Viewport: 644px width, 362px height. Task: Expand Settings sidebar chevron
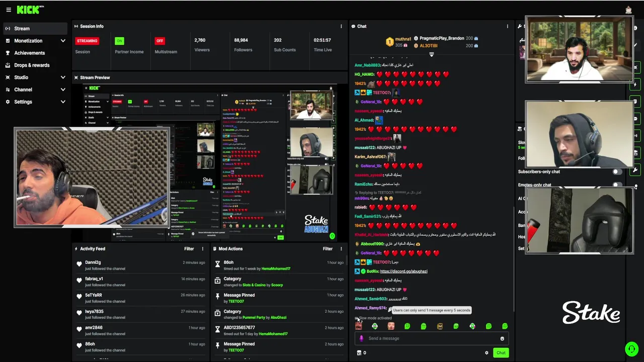[63, 102]
